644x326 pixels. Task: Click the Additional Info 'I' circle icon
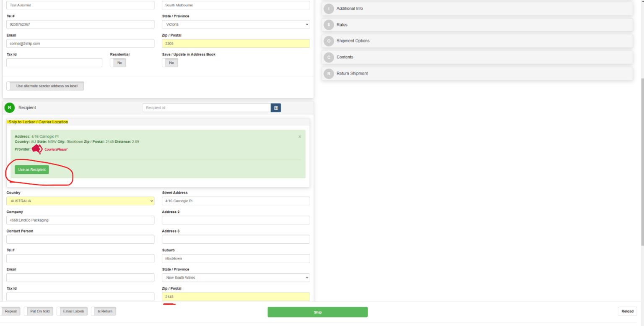[329, 8]
